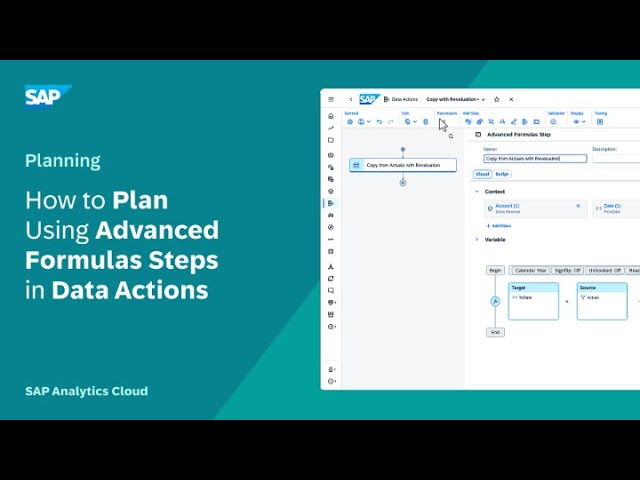The height and width of the screenshot is (480, 640).
Task: Add the second step type under Add Step
Action: [480, 122]
